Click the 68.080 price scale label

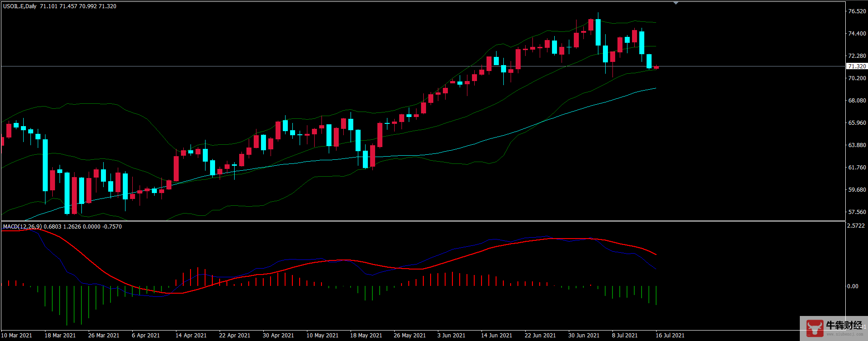pyautogui.click(x=857, y=101)
